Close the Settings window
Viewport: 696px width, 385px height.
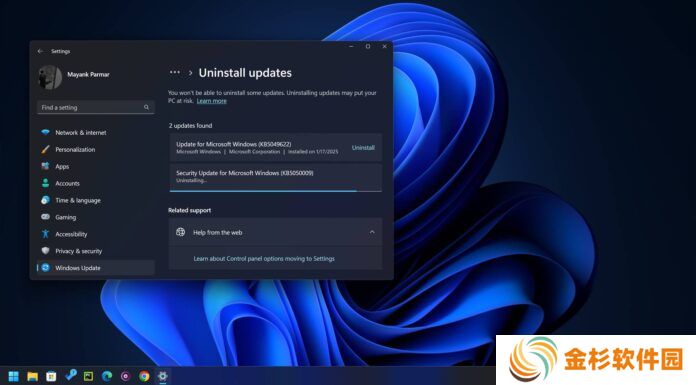(x=384, y=46)
